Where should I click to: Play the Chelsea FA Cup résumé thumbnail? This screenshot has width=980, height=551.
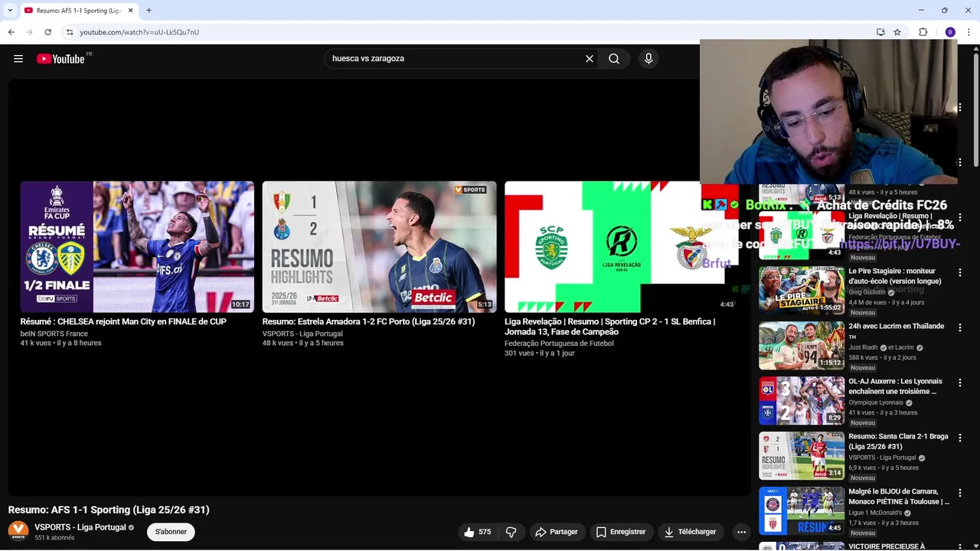pyautogui.click(x=137, y=246)
